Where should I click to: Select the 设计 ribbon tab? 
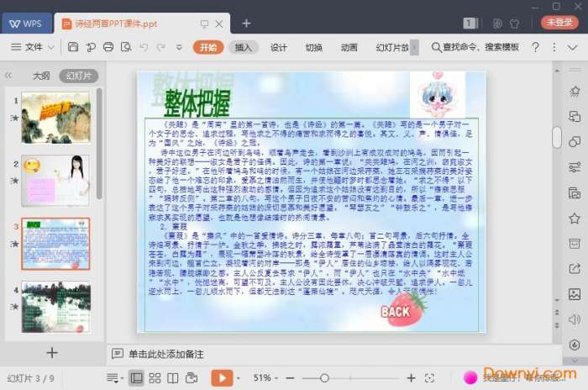tap(278, 47)
